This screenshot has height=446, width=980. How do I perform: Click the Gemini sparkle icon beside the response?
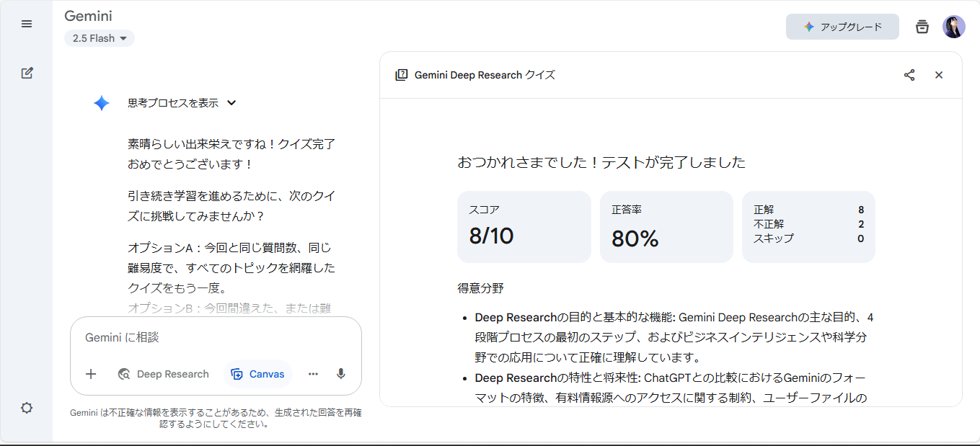pyautogui.click(x=102, y=103)
